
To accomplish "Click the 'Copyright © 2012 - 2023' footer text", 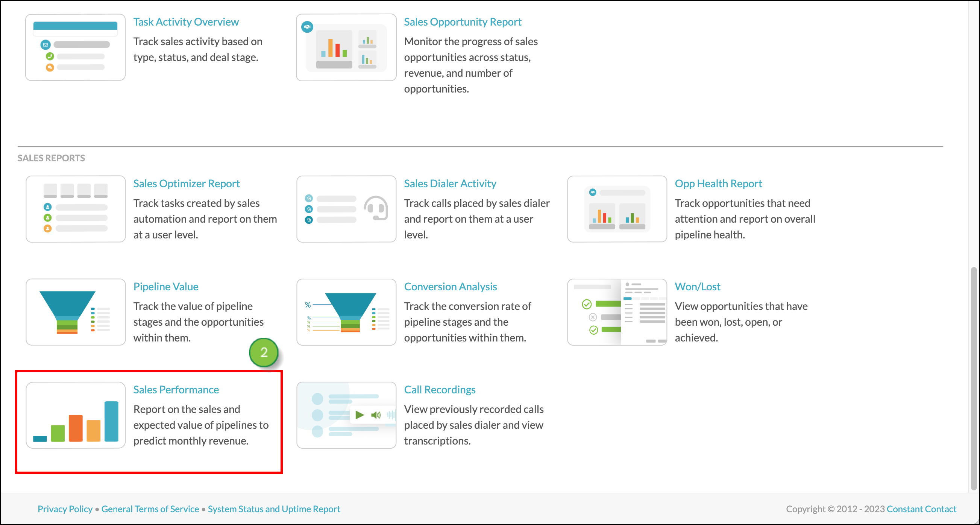I will [x=836, y=509].
